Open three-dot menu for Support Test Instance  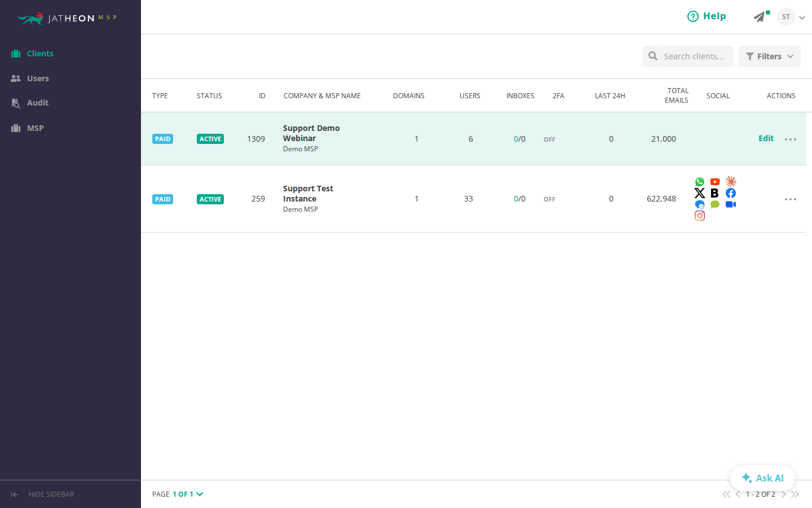pyautogui.click(x=791, y=199)
